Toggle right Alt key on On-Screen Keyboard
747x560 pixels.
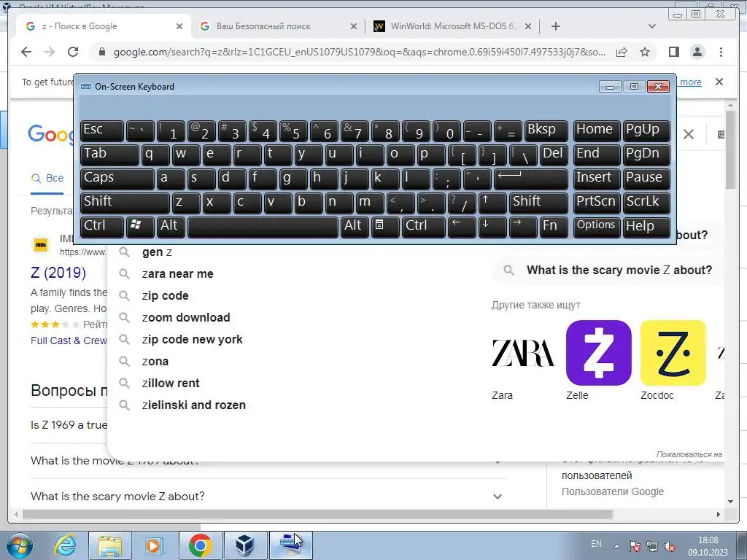click(354, 227)
